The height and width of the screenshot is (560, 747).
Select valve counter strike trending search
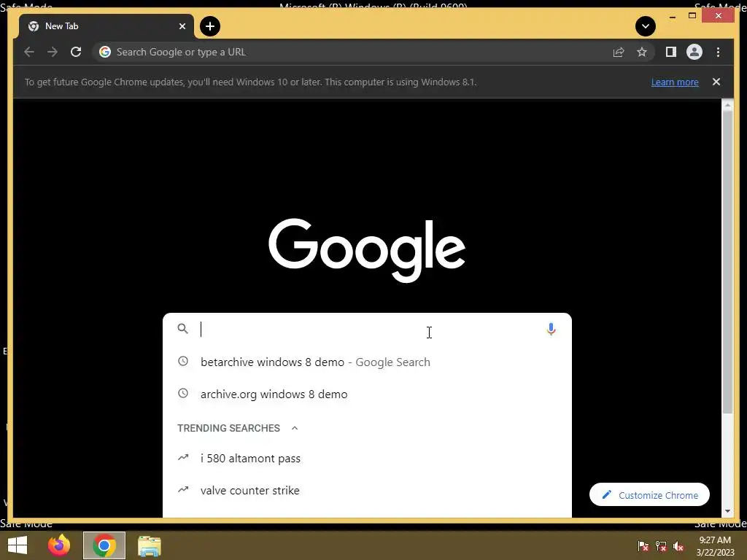(x=367, y=491)
